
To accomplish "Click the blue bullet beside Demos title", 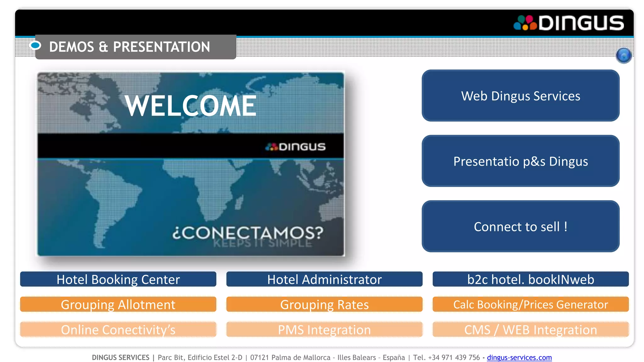I will tap(36, 46).
